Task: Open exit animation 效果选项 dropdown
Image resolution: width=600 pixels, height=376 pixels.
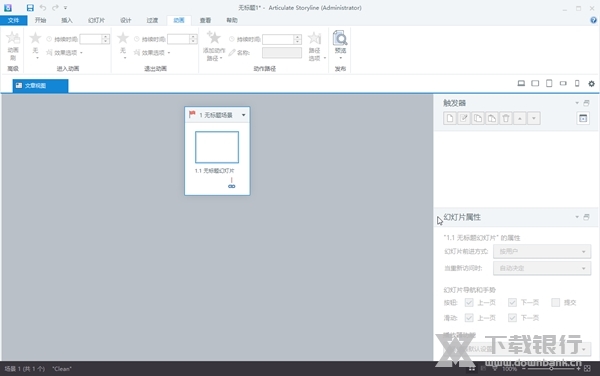Action: (152, 53)
